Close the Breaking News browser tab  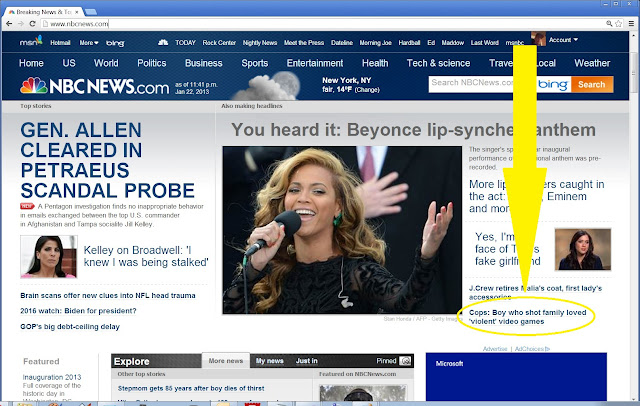[x=76, y=12]
